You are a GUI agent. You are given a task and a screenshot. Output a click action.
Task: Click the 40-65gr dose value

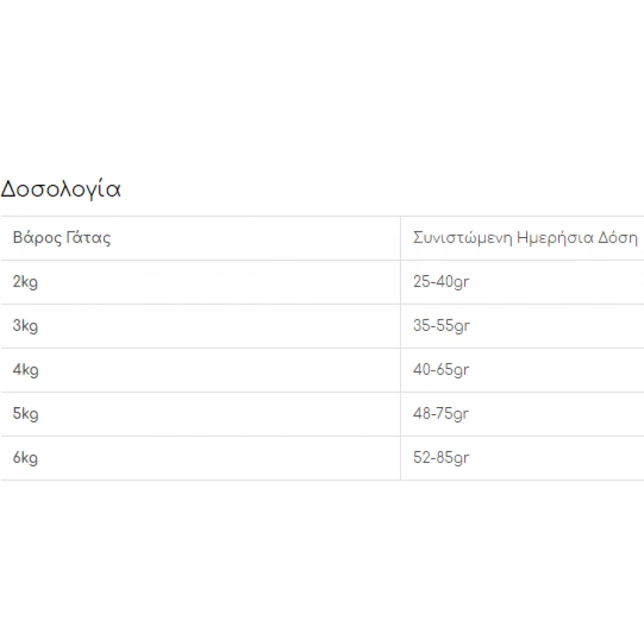441,370
